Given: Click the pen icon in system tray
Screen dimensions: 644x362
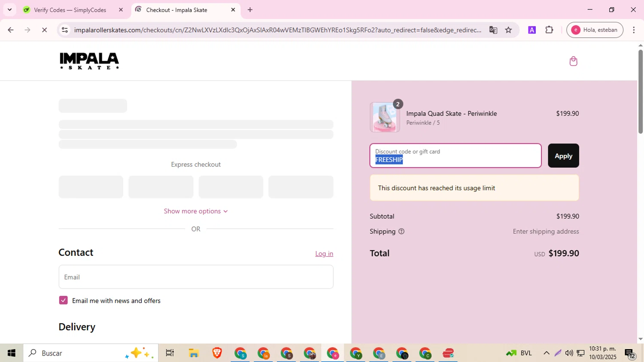Looking at the screenshot, I should [x=558, y=353].
